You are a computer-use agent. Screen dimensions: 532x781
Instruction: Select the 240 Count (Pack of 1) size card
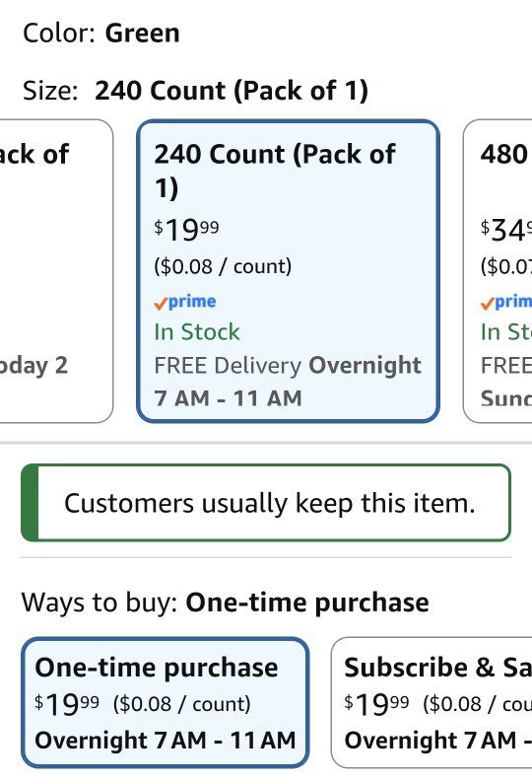pyautogui.click(x=288, y=271)
